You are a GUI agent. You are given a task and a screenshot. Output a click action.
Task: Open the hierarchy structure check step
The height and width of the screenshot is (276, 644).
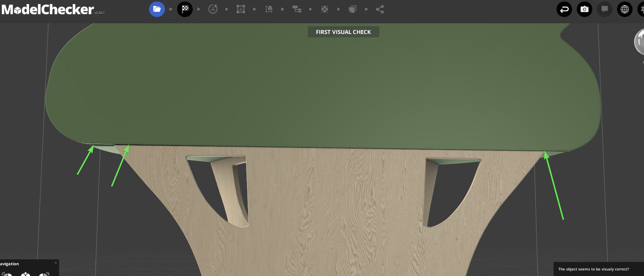coord(297,9)
